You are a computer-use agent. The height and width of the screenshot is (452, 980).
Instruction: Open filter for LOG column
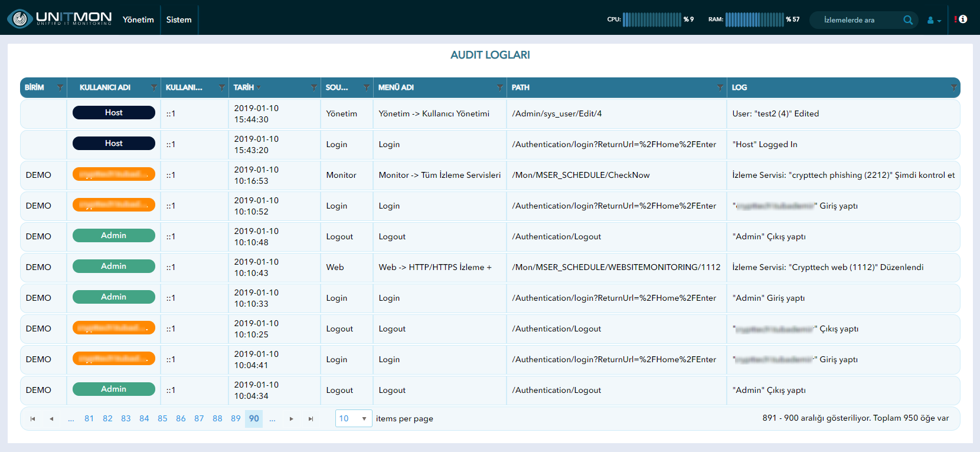click(x=953, y=87)
